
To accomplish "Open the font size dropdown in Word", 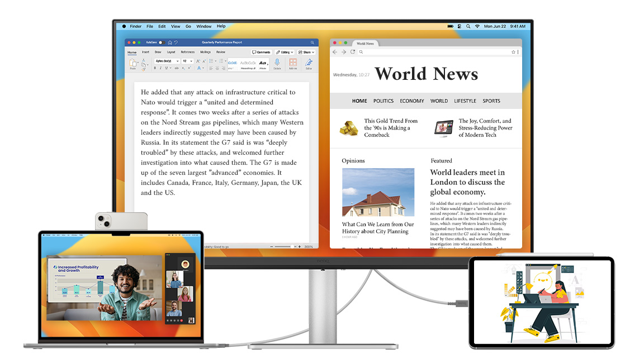I will click(x=191, y=61).
